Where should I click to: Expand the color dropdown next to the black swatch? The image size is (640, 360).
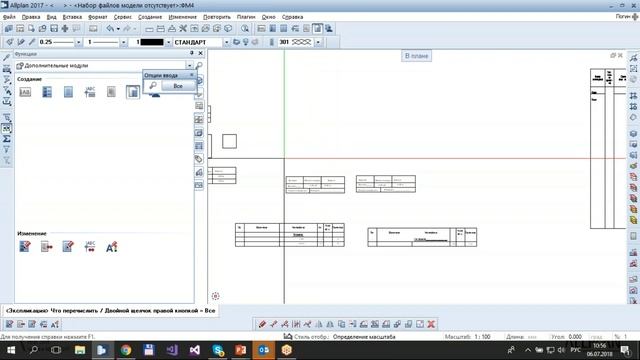pyautogui.click(x=168, y=42)
